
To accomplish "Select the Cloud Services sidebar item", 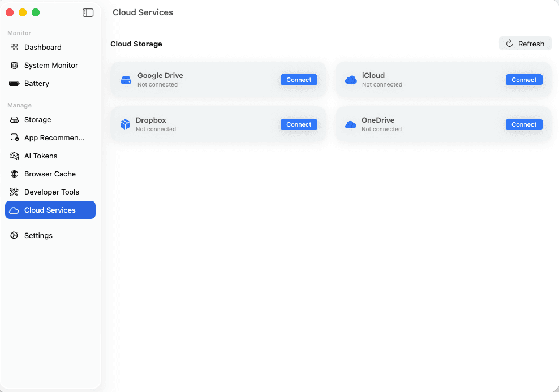I will (x=50, y=210).
